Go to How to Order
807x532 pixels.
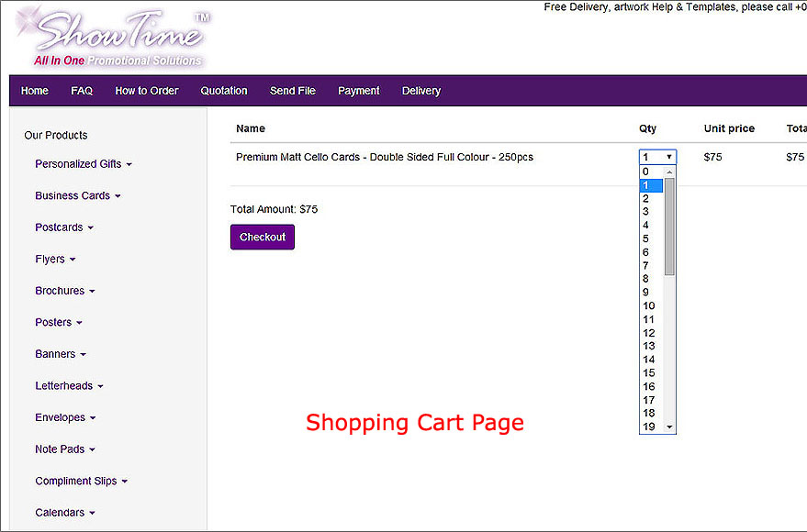147,91
